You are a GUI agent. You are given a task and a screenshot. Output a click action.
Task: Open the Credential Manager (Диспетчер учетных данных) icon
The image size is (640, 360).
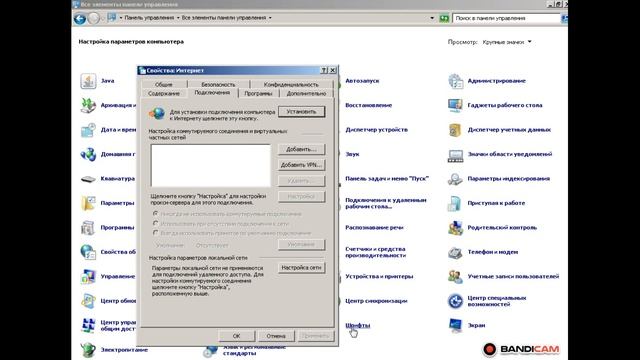point(456,130)
